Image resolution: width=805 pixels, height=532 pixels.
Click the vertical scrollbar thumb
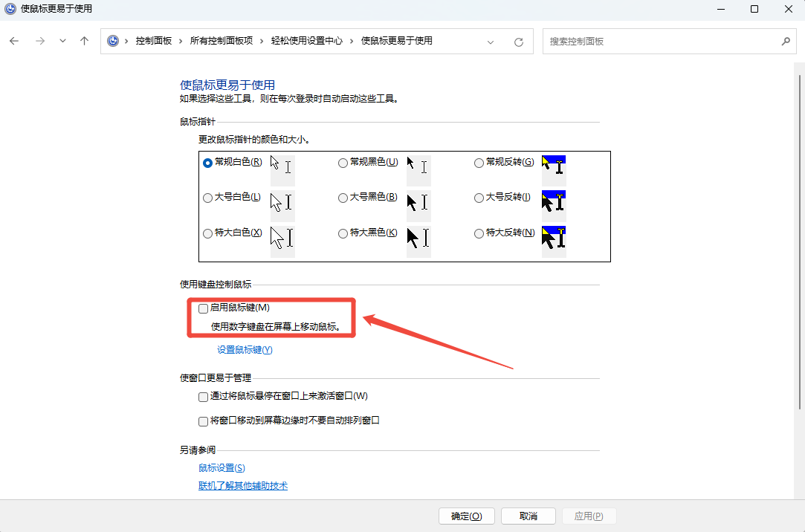(800, 242)
